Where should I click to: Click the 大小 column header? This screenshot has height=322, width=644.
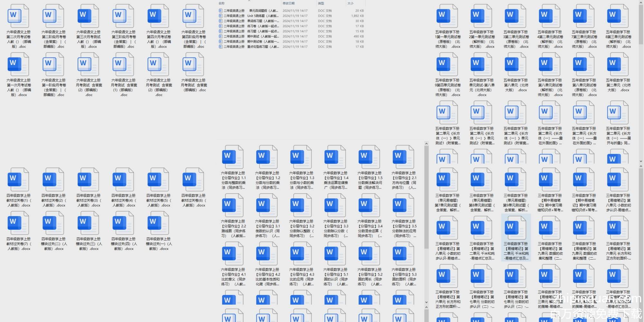click(x=350, y=3)
